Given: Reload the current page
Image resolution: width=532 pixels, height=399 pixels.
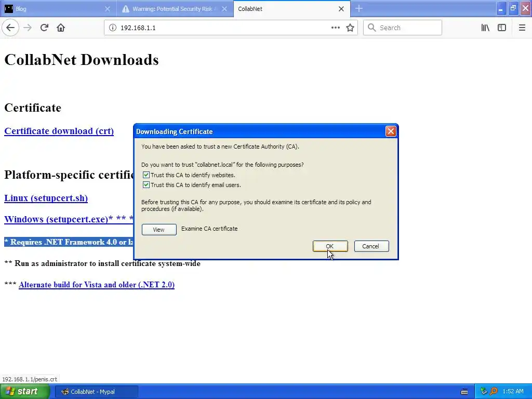Looking at the screenshot, I should tap(45, 28).
